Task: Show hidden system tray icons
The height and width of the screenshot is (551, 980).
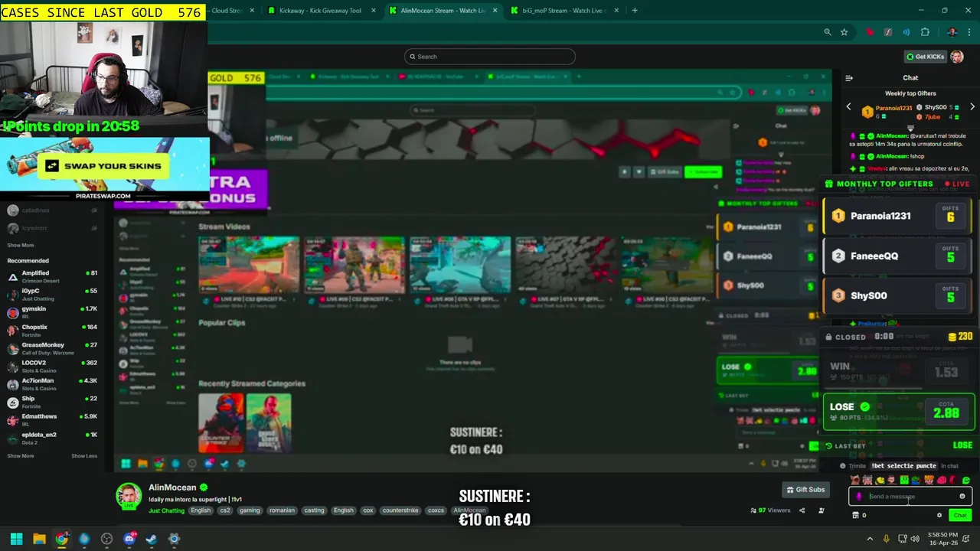Action: pos(870,539)
